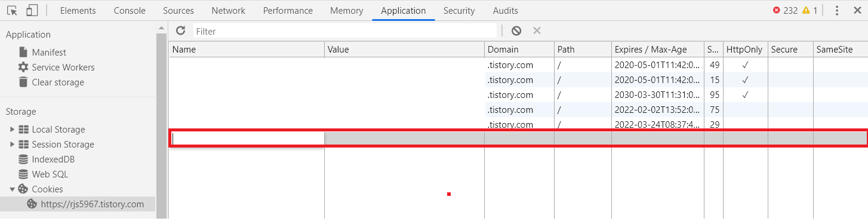Screen dimensions: 868x221
Task: Click the red error count icon
Action: point(777,10)
